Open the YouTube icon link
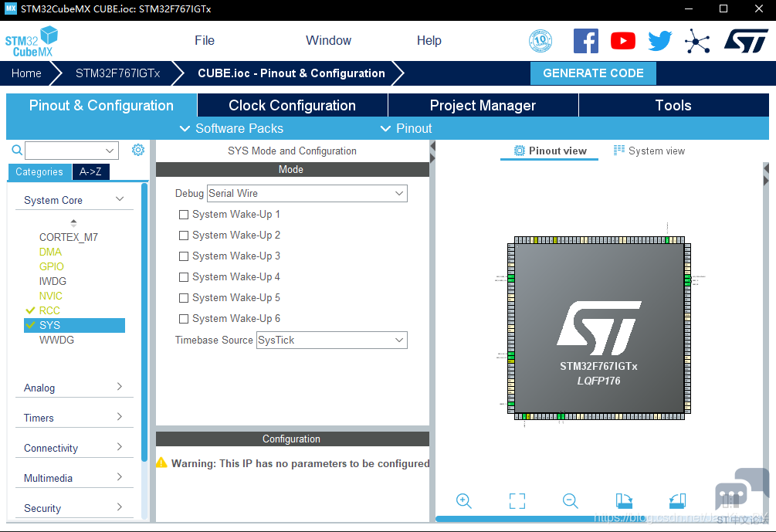This screenshot has height=532, width=776. point(623,41)
